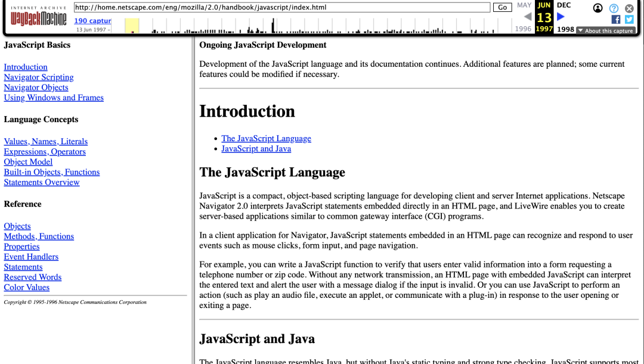
Task: Follow the JavaScript and Java bullet link
Action: click(256, 148)
